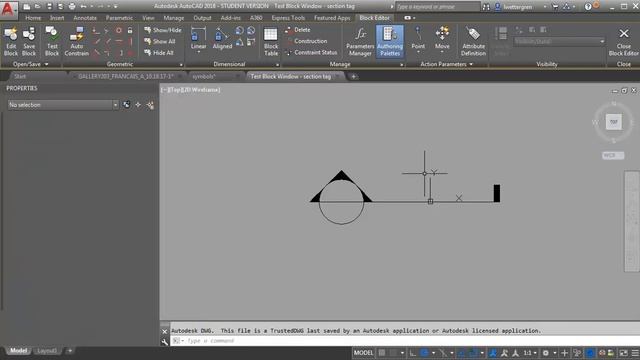Click Hide All geometric constraints
640x360 pixels.
(x=159, y=53)
